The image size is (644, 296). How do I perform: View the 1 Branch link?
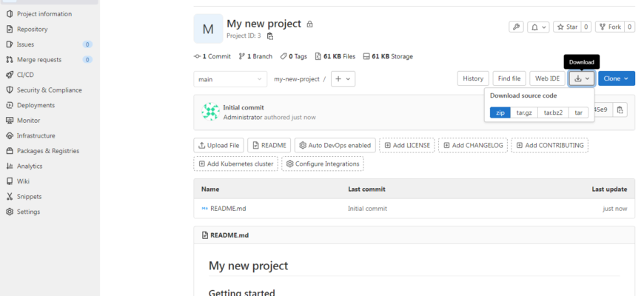(x=255, y=57)
